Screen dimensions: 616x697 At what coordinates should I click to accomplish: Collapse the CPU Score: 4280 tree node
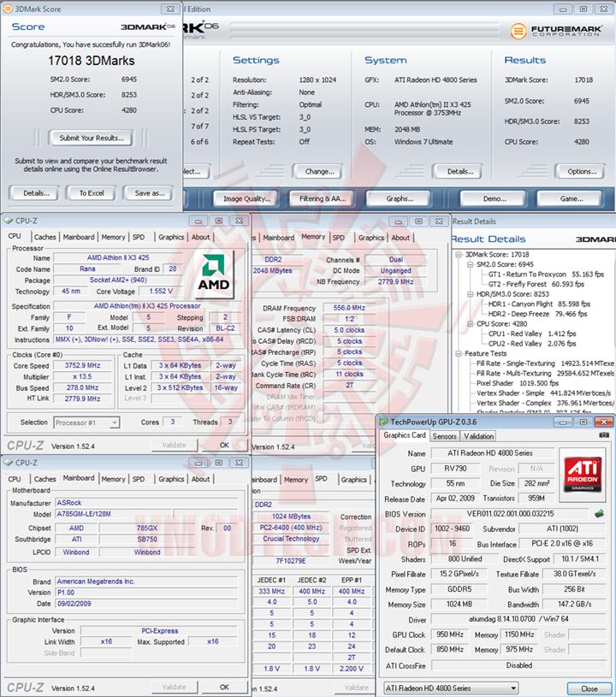point(470,324)
